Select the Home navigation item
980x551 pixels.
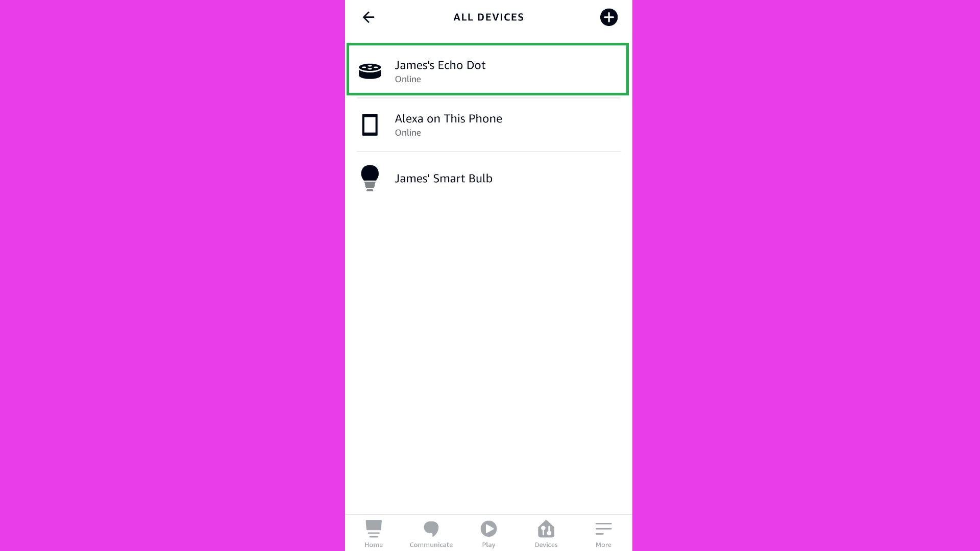[x=374, y=533]
